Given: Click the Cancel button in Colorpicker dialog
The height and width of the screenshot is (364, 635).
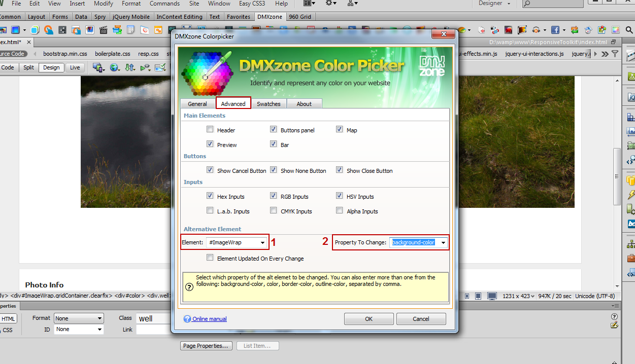Looking at the screenshot, I should click(x=421, y=319).
